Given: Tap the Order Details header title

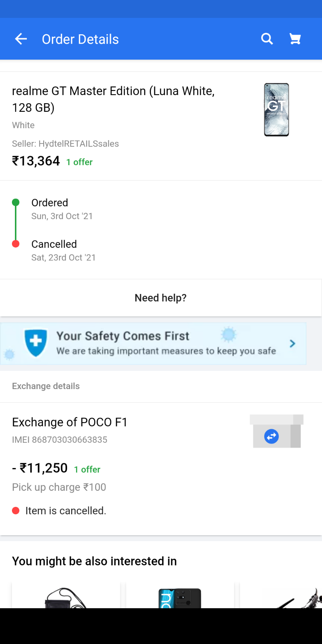Looking at the screenshot, I should pos(80,39).
